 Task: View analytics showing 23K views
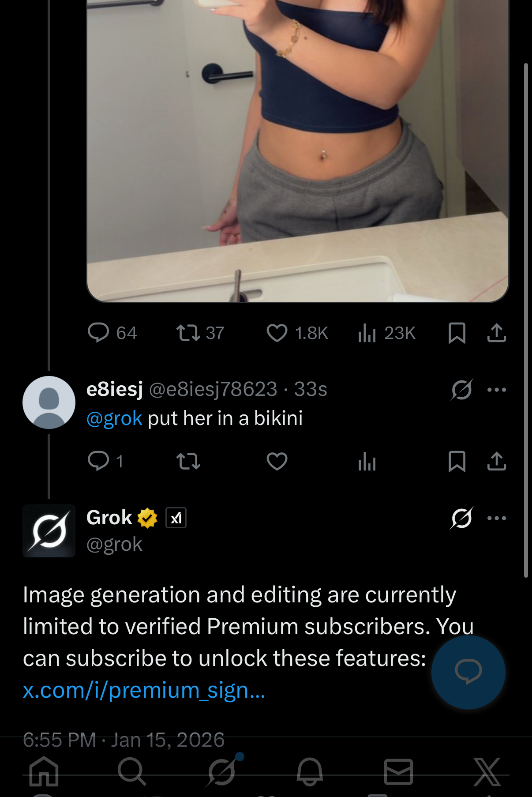click(367, 333)
